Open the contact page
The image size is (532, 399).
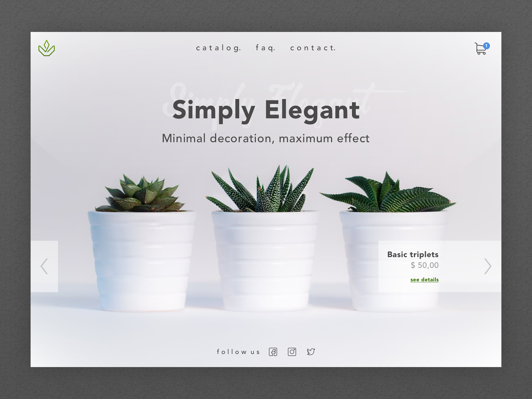(x=313, y=49)
